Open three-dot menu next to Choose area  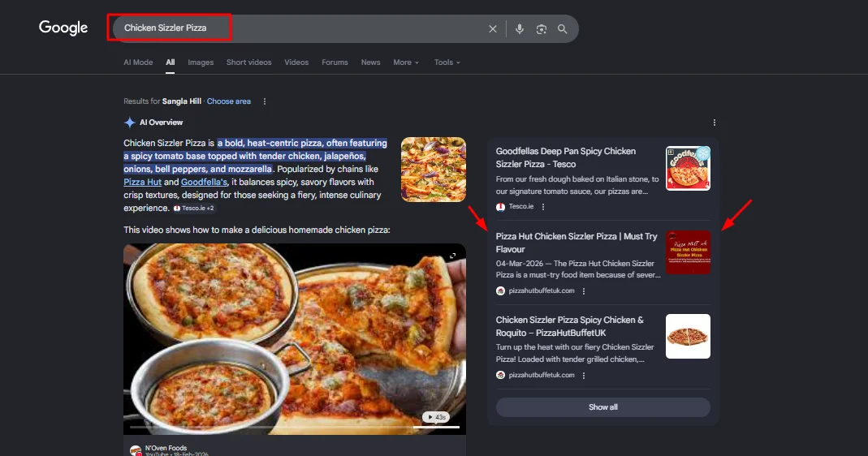point(265,101)
